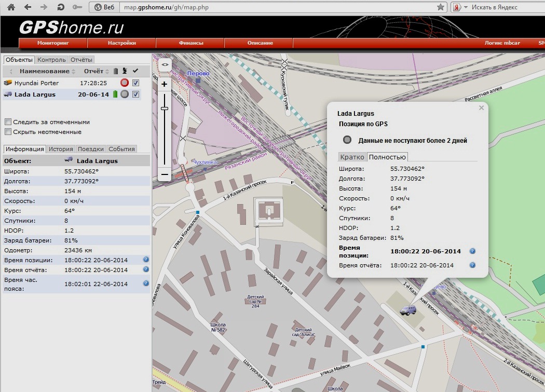The image size is (545, 392).
Task: Close the Lada Largus info popup
Action: pos(481,108)
